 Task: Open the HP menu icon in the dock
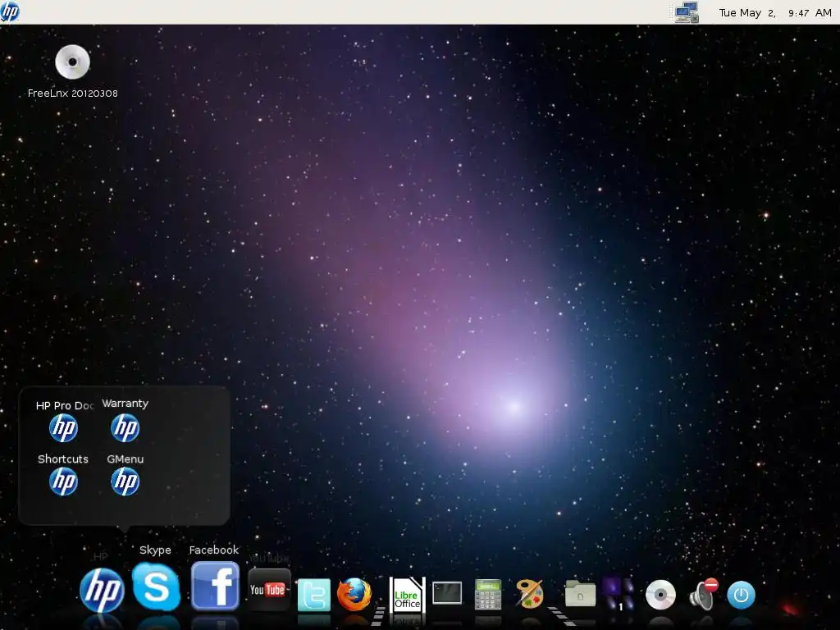[102, 591]
